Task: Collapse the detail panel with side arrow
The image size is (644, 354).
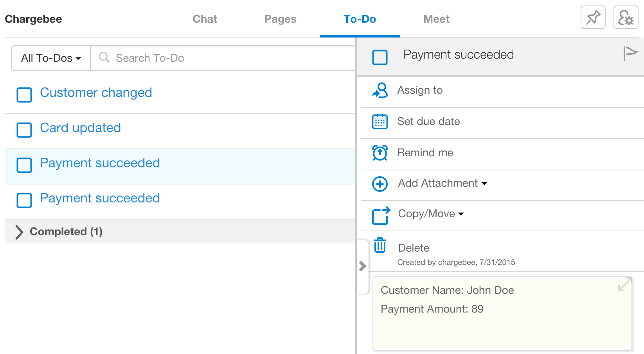Action: 363,266
